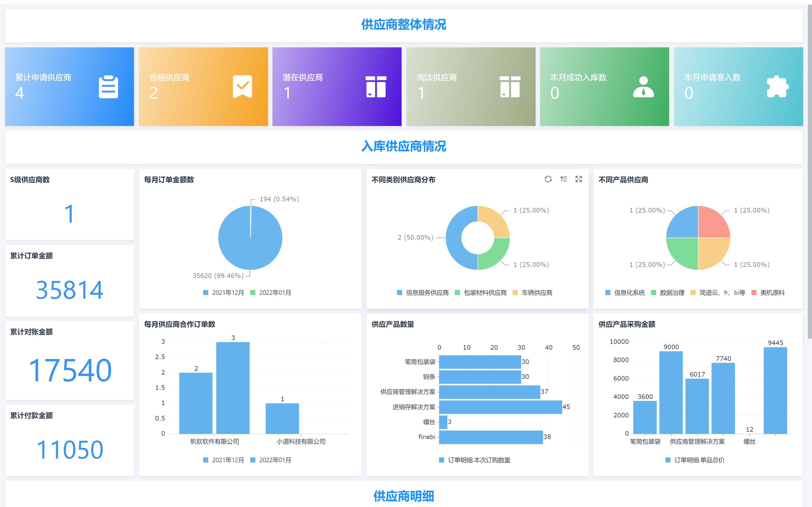Click the 车辆供应商 legend color swatch
The image size is (812, 507).
click(x=515, y=293)
